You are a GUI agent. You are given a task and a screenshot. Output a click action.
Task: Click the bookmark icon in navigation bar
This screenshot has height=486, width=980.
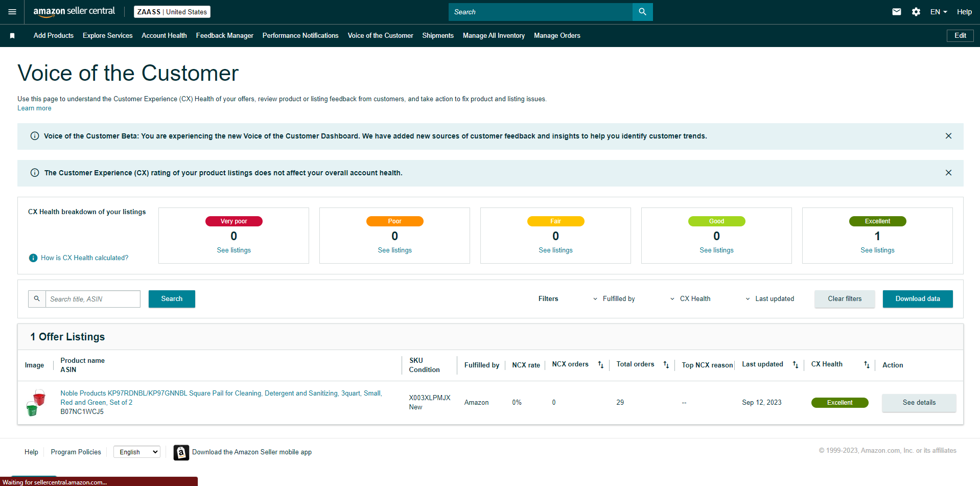[x=12, y=36]
